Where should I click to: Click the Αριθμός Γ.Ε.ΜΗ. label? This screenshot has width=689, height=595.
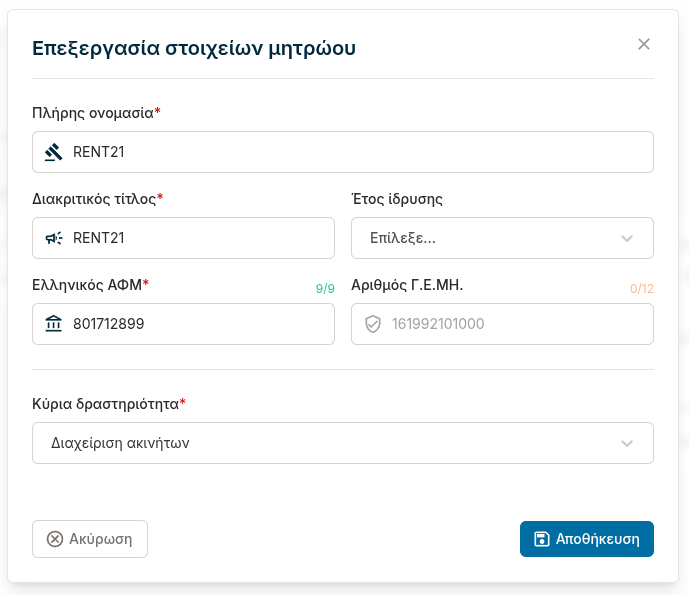click(407, 285)
